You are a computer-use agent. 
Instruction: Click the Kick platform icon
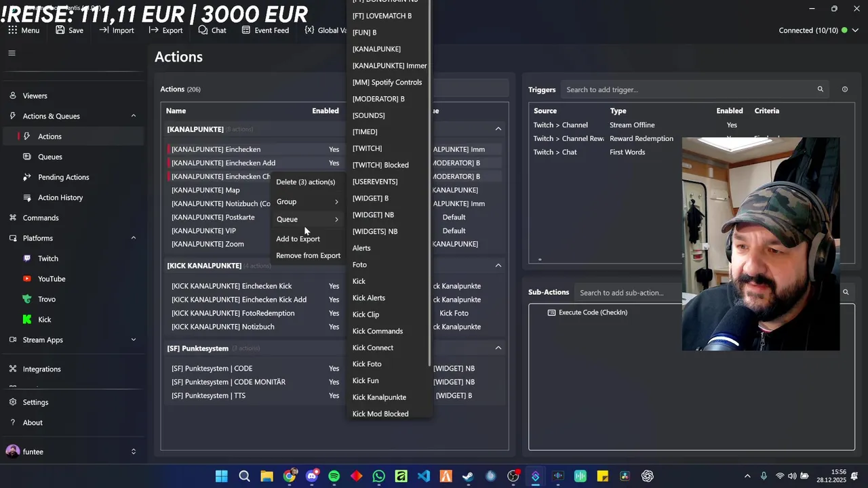pyautogui.click(x=27, y=319)
